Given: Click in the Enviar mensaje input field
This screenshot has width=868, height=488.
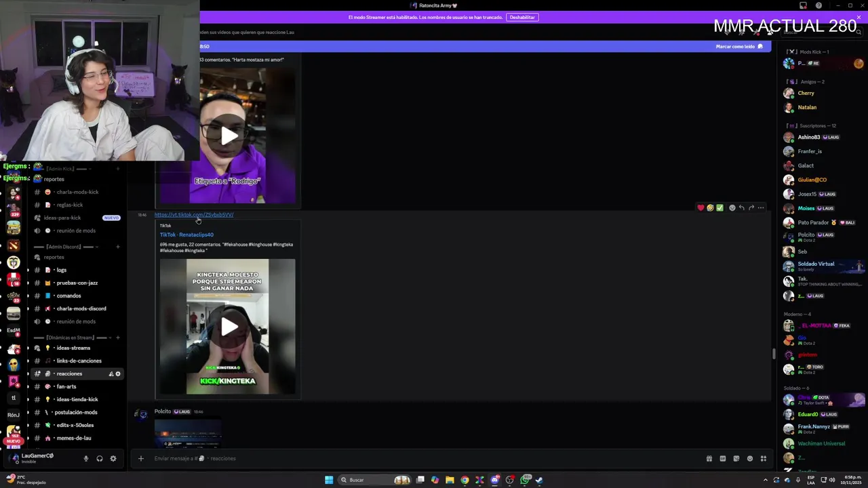Looking at the screenshot, I should click(x=427, y=458).
